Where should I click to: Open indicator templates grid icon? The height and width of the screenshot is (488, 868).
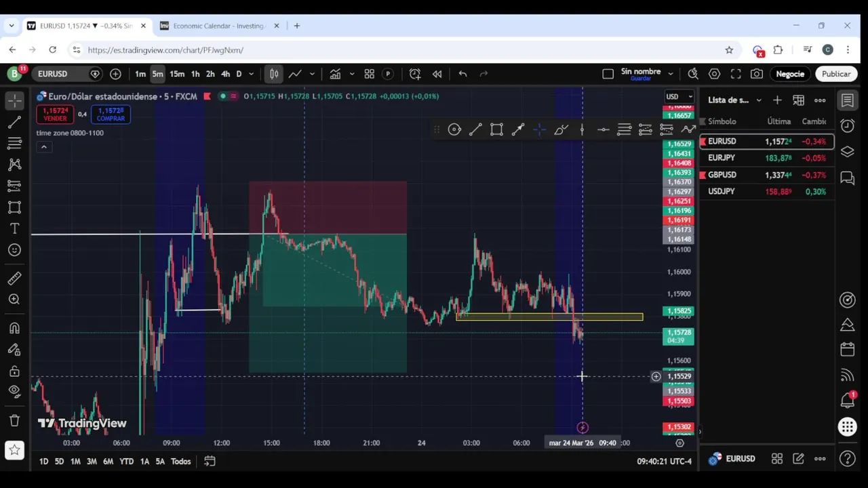tap(370, 74)
